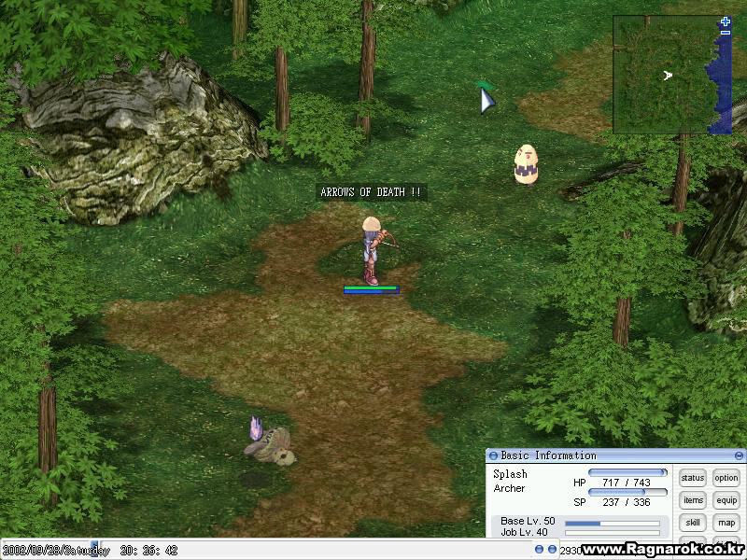Open the map button in Basic Information

click(x=726, y=523)
